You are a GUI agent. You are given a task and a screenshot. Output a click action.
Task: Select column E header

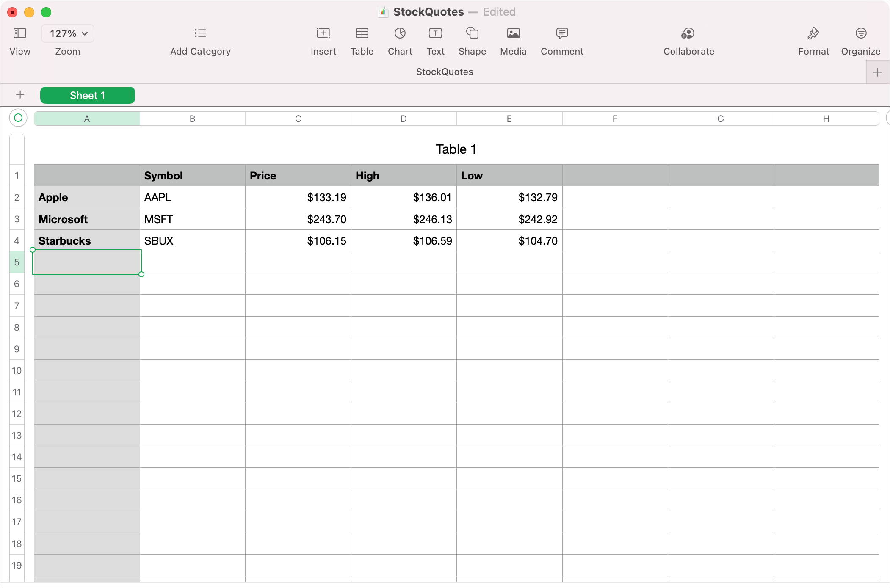coord(509,119)
